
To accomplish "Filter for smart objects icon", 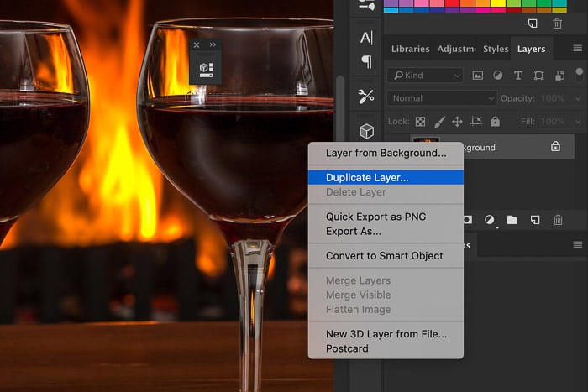I will tap(560, 76).
